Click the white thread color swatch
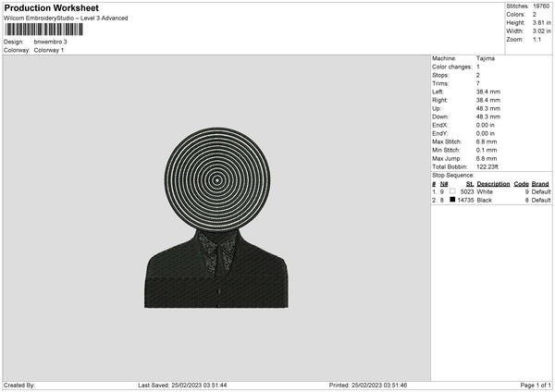The width and height of the screenshot is (555, 392). (452, 191)
